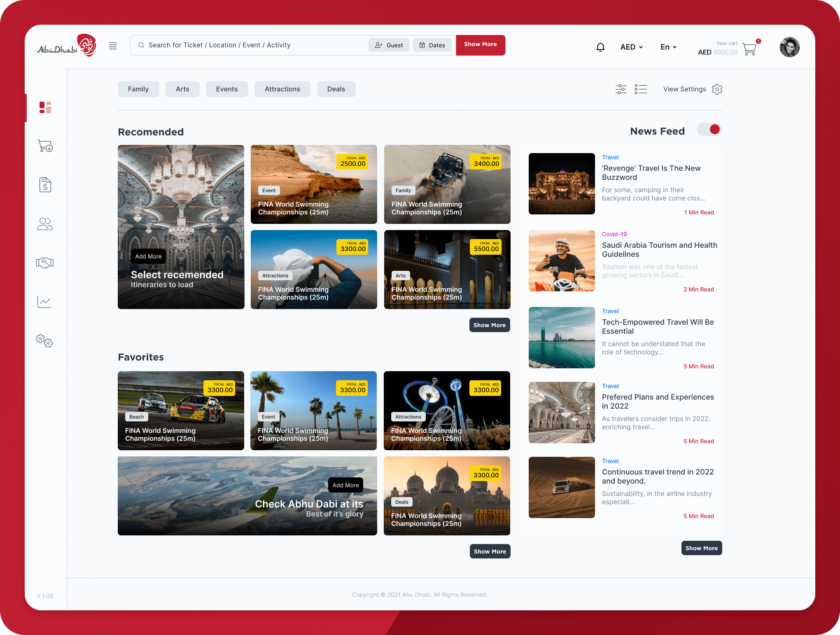Open the Deals mosque sunset card

pos(447,496)
